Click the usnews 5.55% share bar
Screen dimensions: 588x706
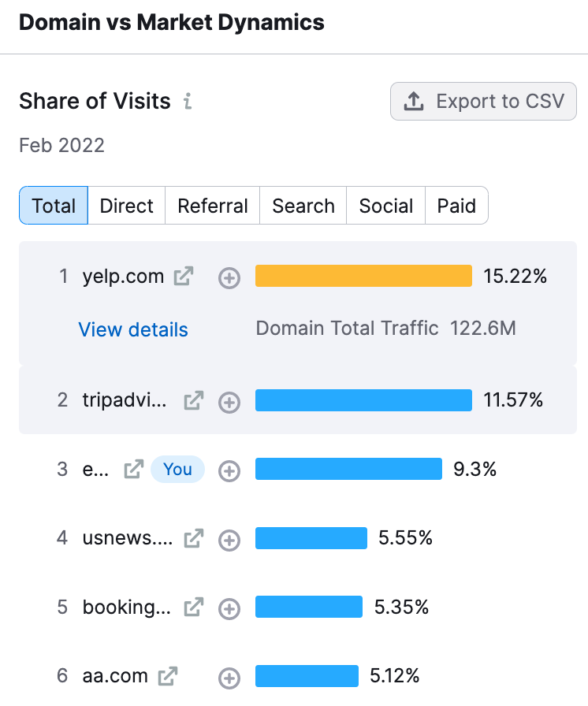(311, 538)
